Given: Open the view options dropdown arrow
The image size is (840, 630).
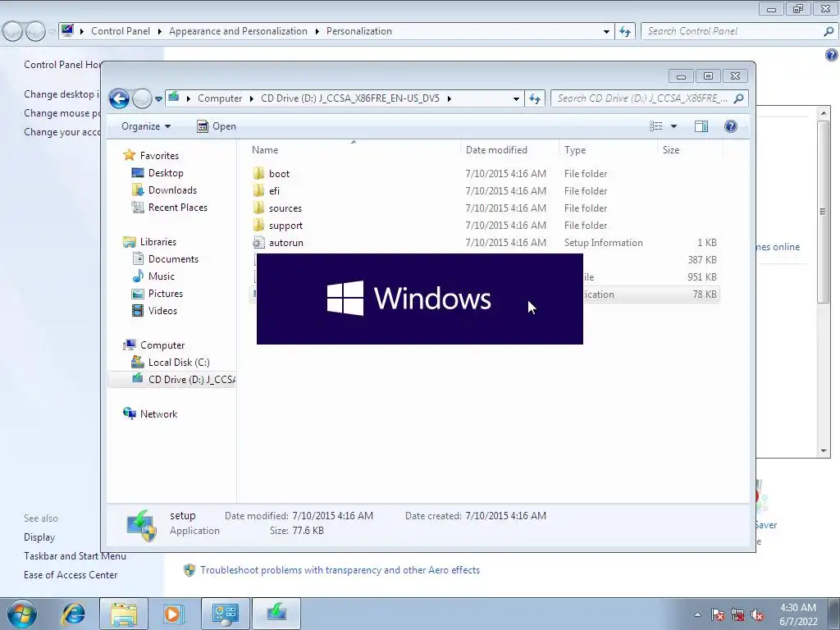Looking at the screenshot, I should tap(674, 126).
